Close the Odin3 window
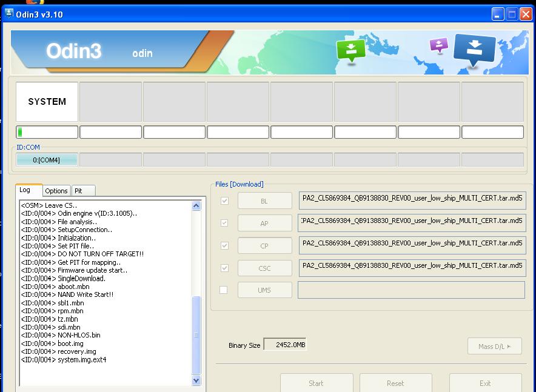 click(x=526, y=15)
